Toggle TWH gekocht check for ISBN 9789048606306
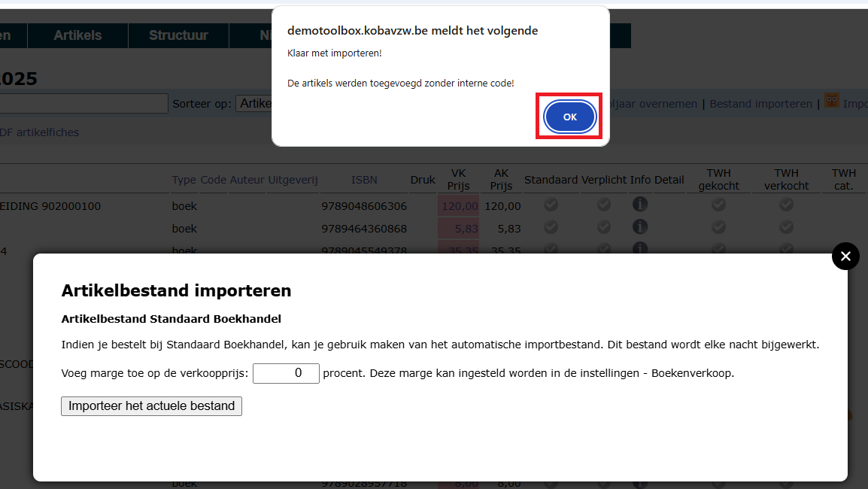Viewport: 868px width, 489px height. (718, 205)
